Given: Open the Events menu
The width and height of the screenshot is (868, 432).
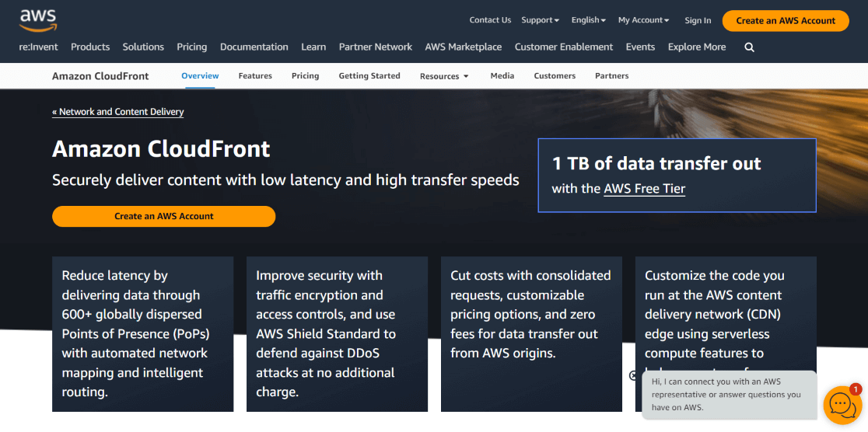Looking at the screenshot, I should pos(640,47).
